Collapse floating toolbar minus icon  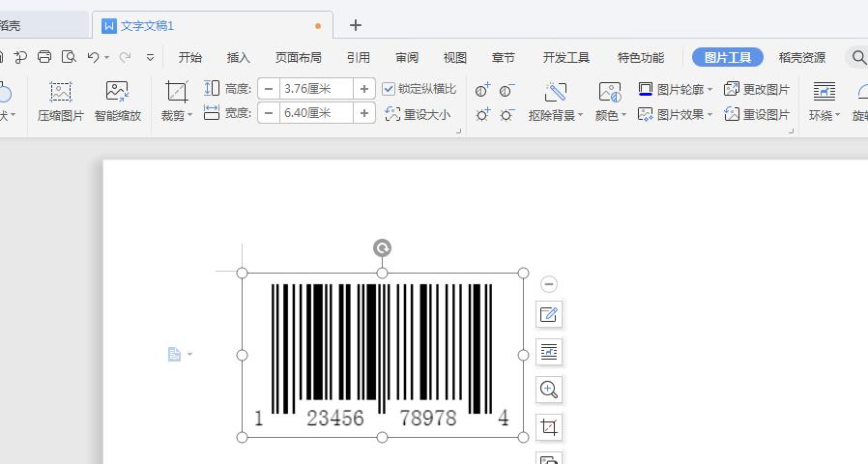point(549,284)
